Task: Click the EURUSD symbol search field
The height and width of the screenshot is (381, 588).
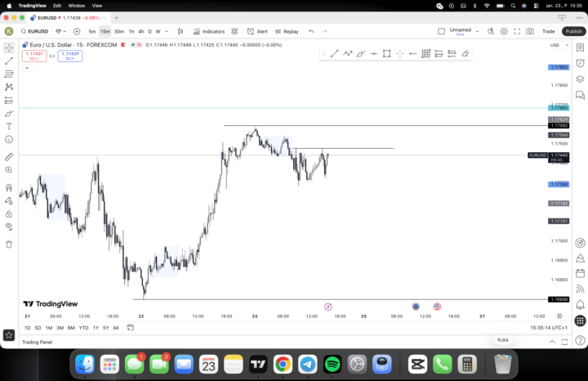Action: coord(35,32)
